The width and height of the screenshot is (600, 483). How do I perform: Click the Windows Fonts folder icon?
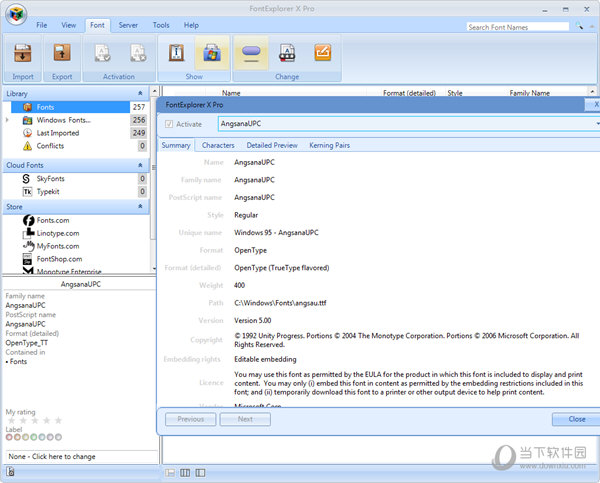[x=27, y=120]
